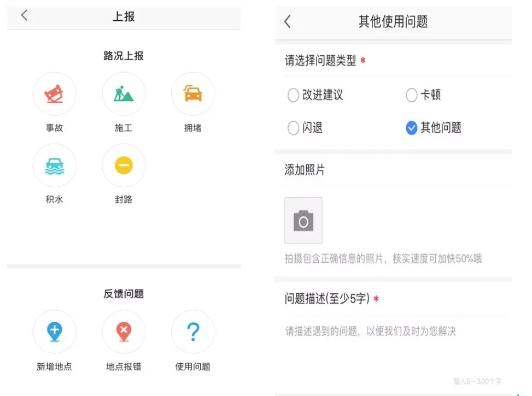Click the 反馈问题 section heading
The height and width of the screenshot is (396, 532).
(x=124, y=294)
